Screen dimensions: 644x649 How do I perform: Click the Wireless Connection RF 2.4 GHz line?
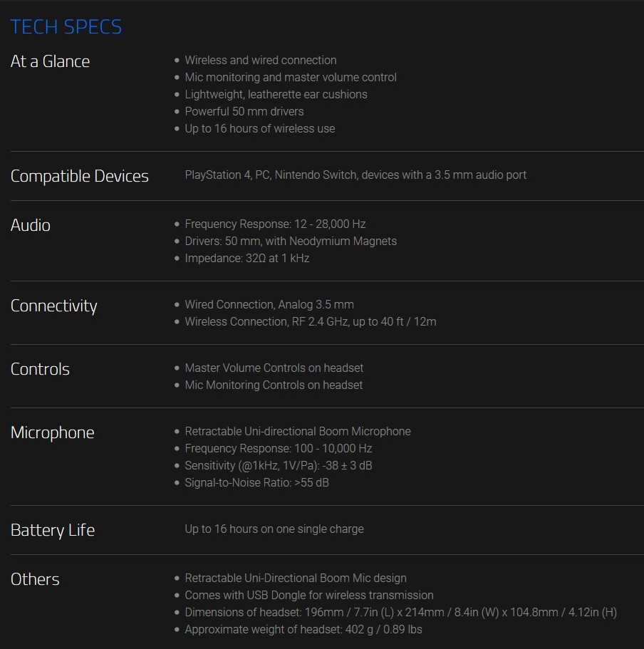point(310,322)
